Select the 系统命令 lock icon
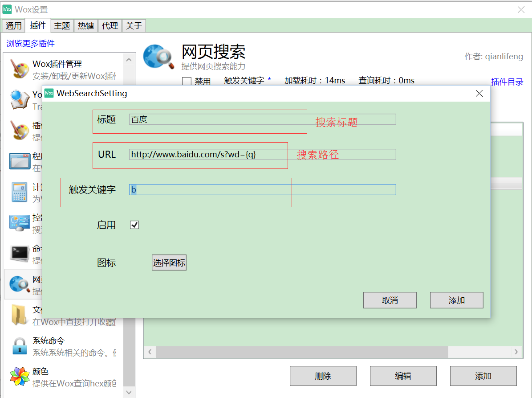Image resolution: width=532 pixels, height=398 pixels. (x=19, y=346)
